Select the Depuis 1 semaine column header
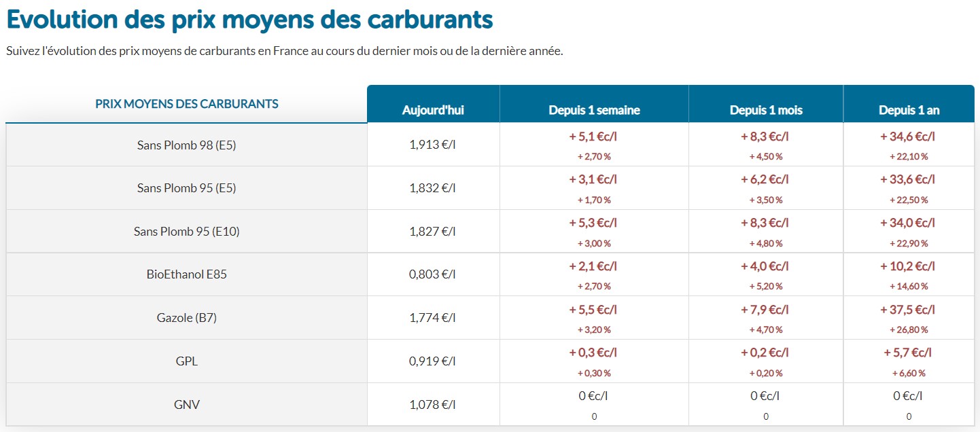 click(x=594, y=110)
